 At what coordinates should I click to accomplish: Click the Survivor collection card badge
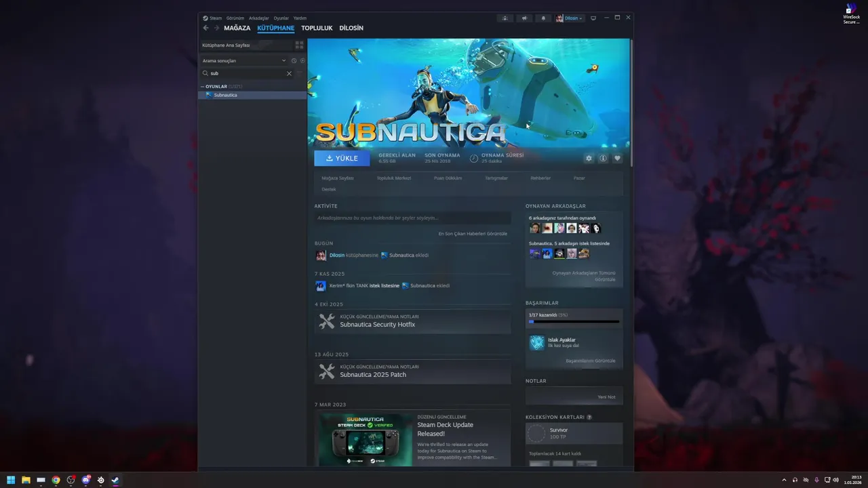(x=536, y=433)
